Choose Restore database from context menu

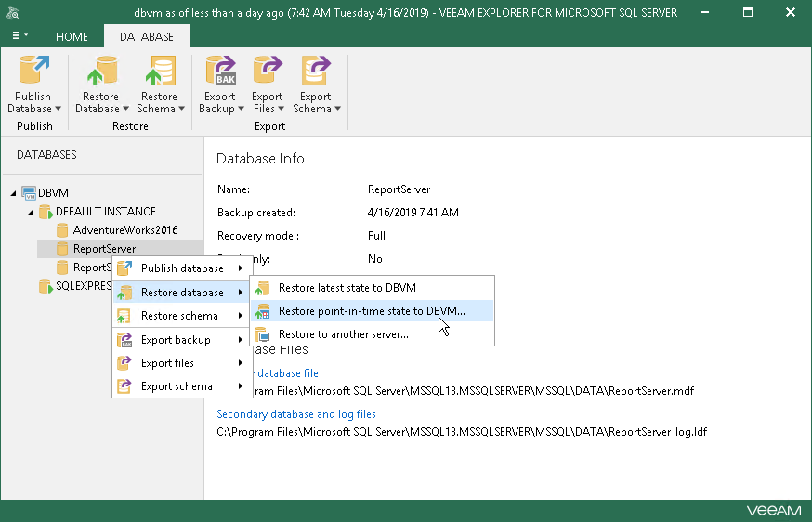point(182,293)
